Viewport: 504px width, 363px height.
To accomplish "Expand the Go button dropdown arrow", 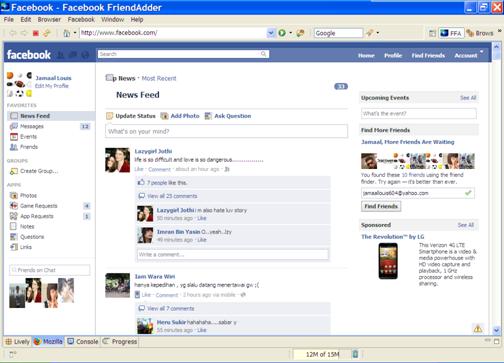I will point(290,33).
